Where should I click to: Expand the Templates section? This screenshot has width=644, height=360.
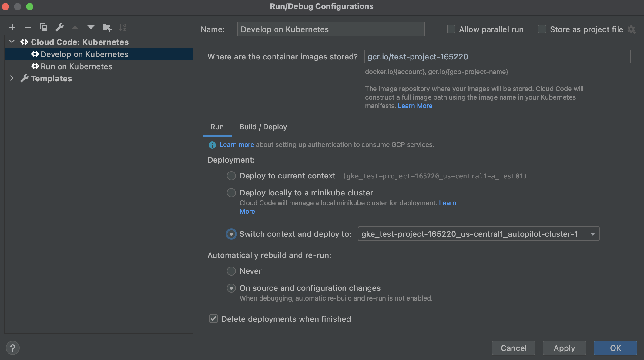(x=12, y=78)
